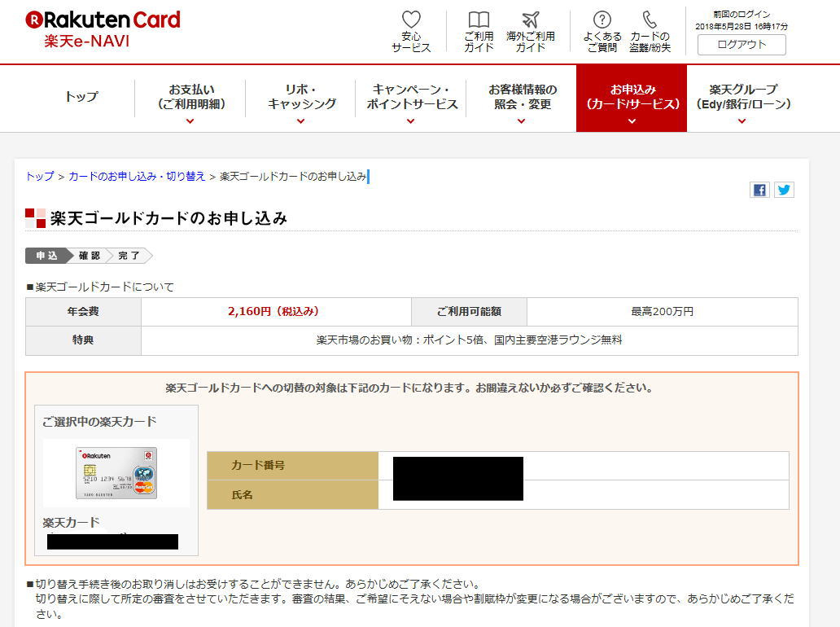Open the お客様情報の照会・変更 menu
This screenshot has width=840, height=627.
522,97
